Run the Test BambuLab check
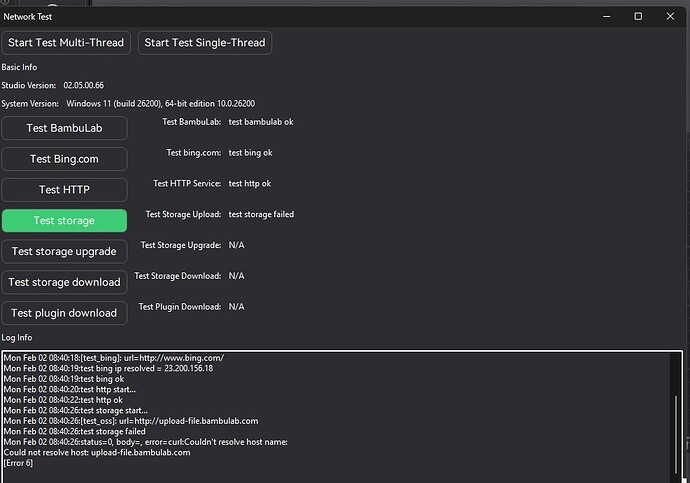690x483 pixels. click(x=64, y=128)
